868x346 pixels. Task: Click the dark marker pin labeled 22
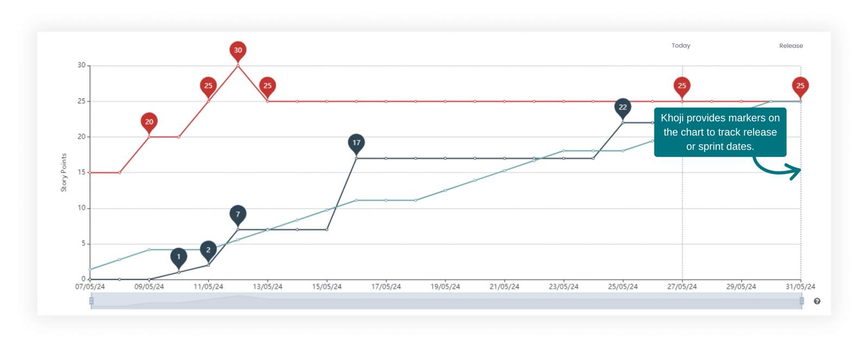click(622, 107)
